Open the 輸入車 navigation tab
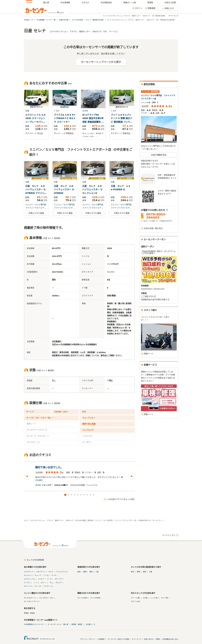 pos(46,3)
